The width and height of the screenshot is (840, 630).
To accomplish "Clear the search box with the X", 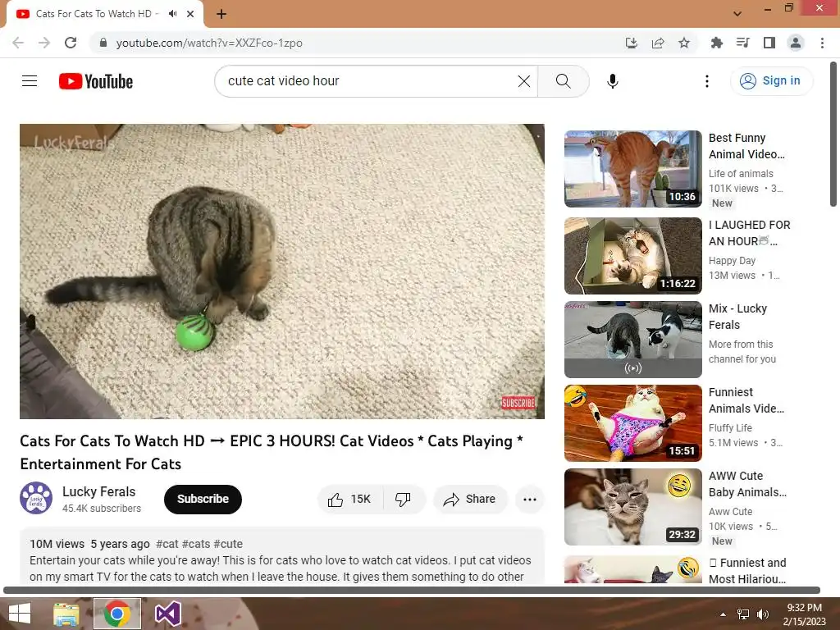I will (524, 81).
